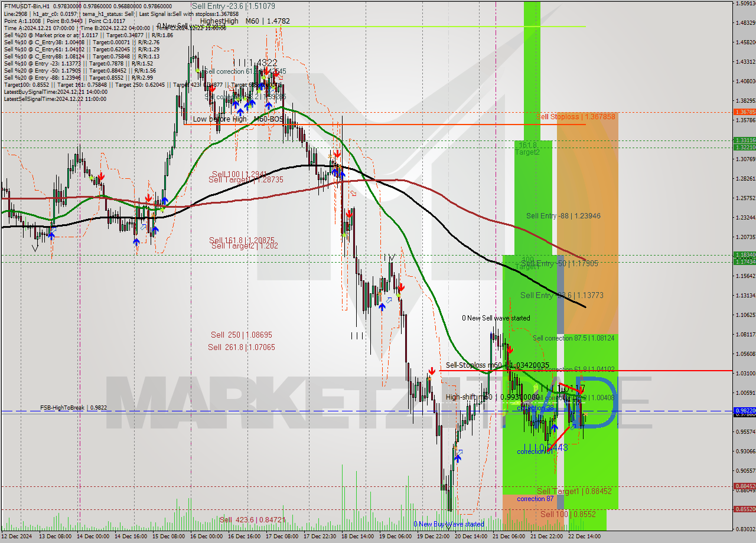Click the 'Sell Entry -23.6 | 1.13773' label
This screenshot has width=756, height=543.
click(x=562, y=295)
